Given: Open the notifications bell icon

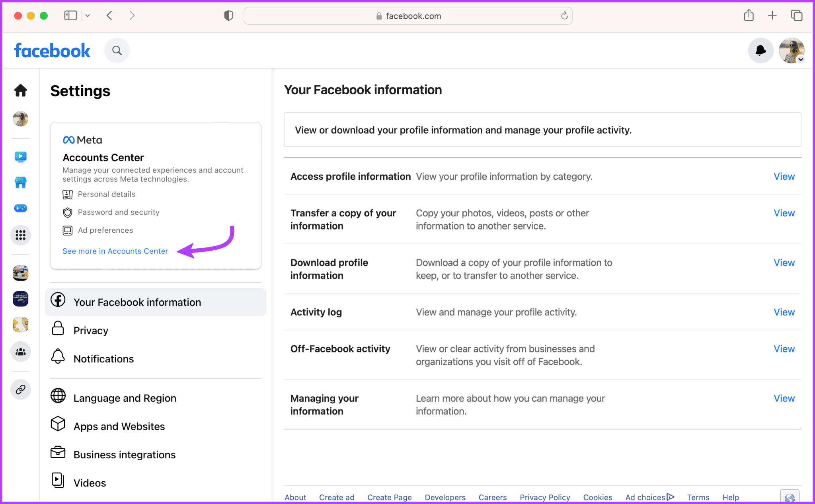Looking at the screenshot, I should (x=760, y=51).
